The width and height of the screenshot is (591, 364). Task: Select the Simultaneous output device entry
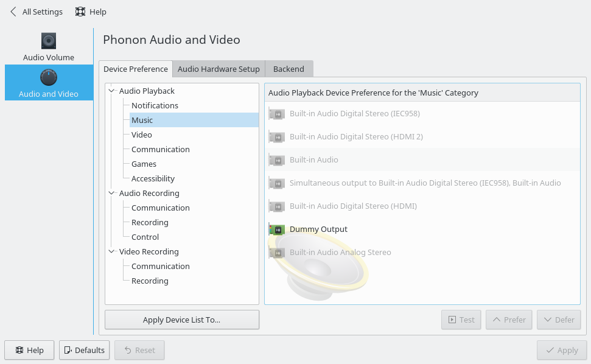[422, 183]
